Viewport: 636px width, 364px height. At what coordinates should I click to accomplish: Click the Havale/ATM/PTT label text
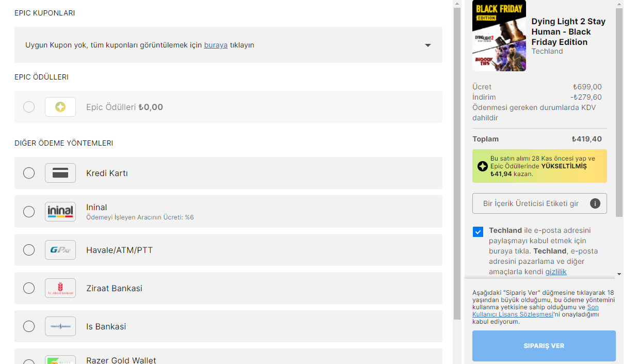(119, 250)
